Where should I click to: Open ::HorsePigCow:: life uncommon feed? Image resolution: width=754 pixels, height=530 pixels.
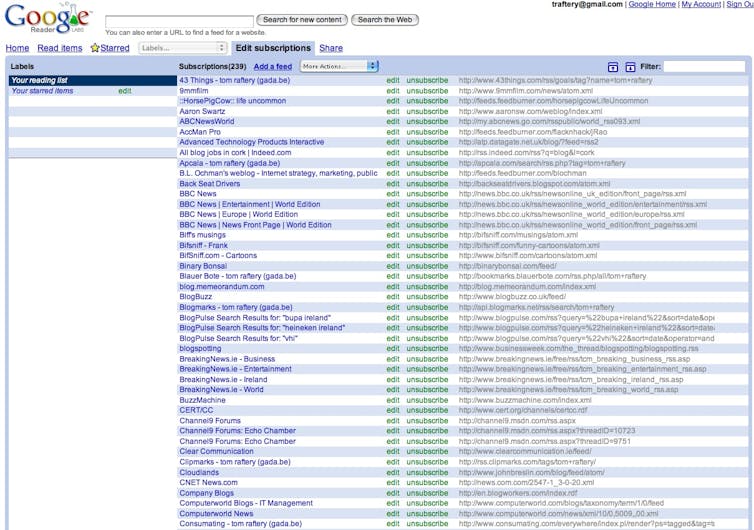tap(233, 101)
